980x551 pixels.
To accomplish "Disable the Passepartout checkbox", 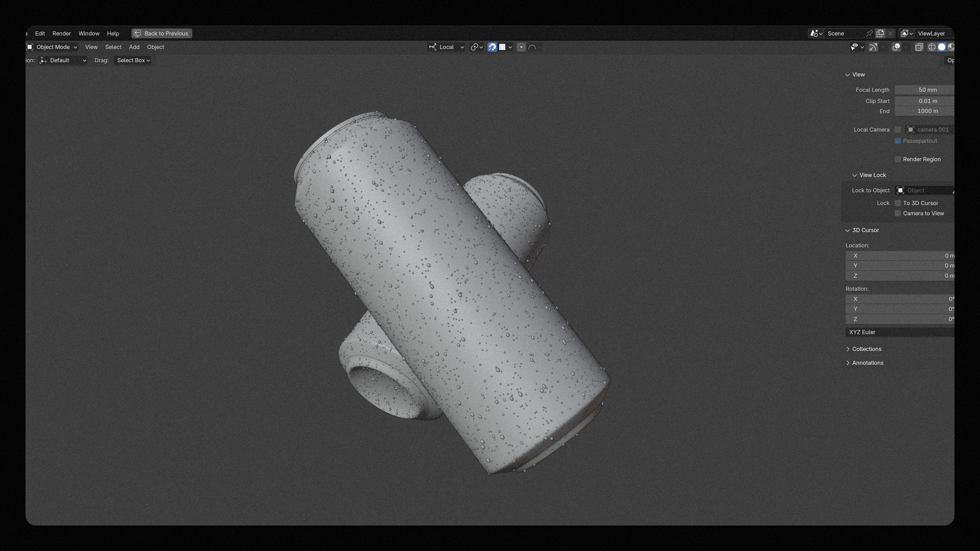I will pos(898,141).
